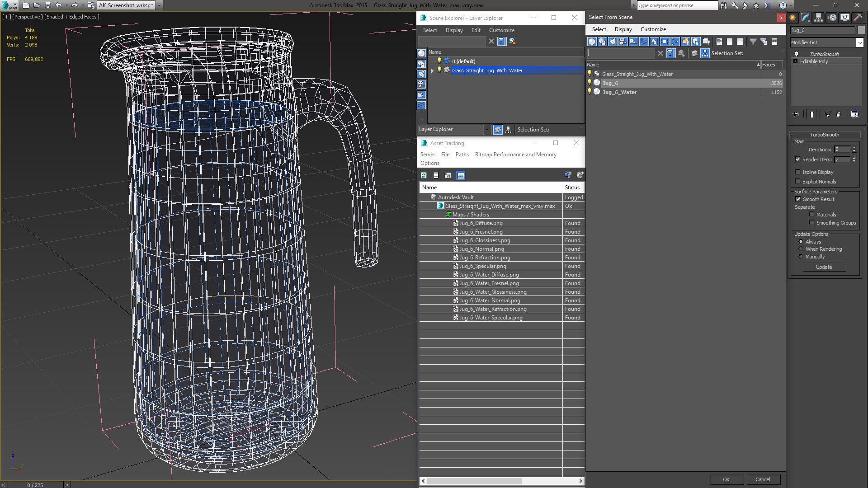Screen dimensions: 868x488
Task: Toggle Display Geometry filter in Select From Scene
Action: tap(592, 42)
